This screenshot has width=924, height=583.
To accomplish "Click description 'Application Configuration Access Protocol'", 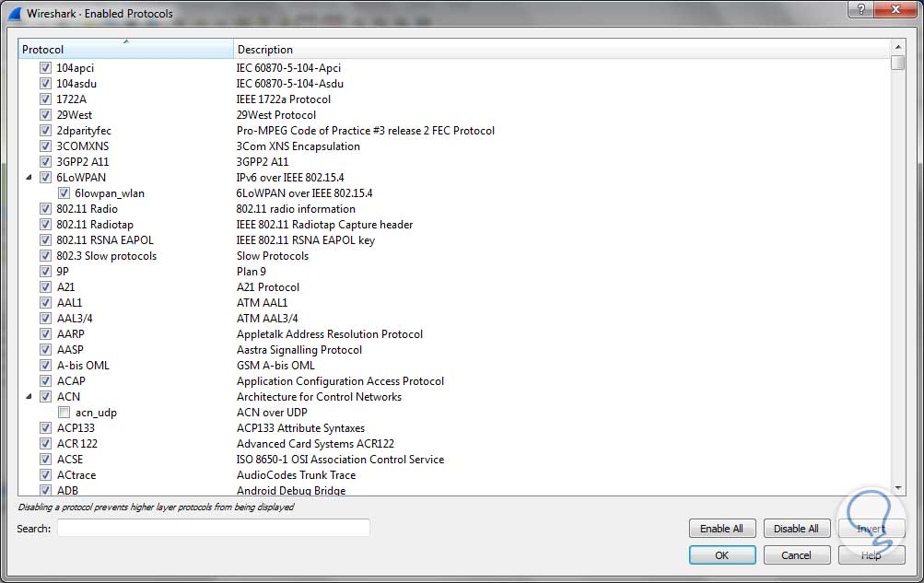I will point(340,381).
